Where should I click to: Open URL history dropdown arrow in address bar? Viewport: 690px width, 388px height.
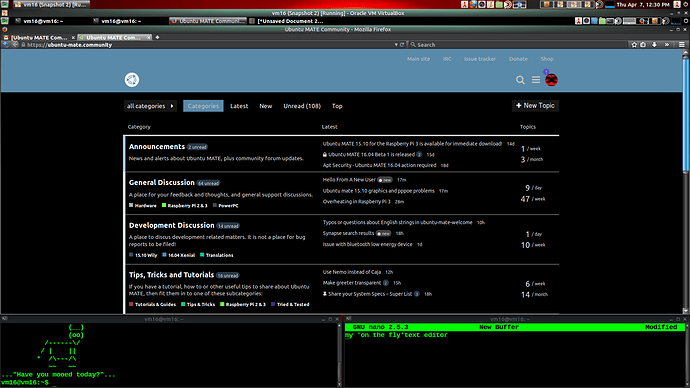(396, 44)
